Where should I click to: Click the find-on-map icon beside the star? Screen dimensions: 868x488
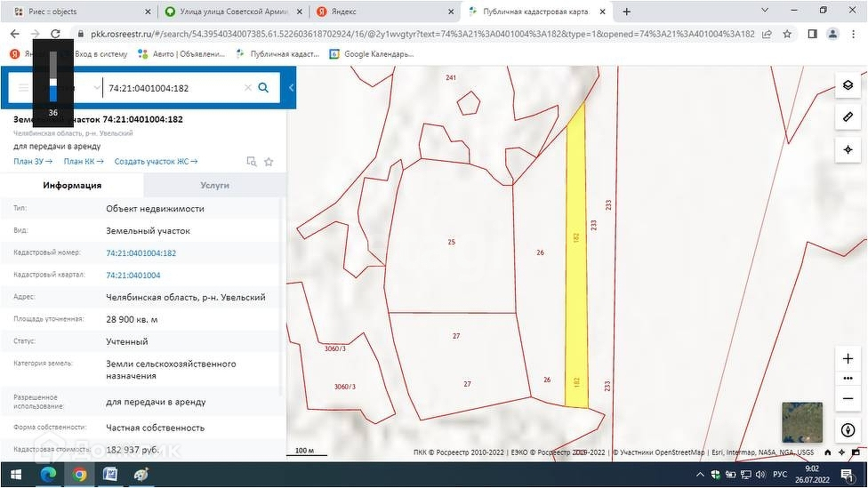coord(252,162)
